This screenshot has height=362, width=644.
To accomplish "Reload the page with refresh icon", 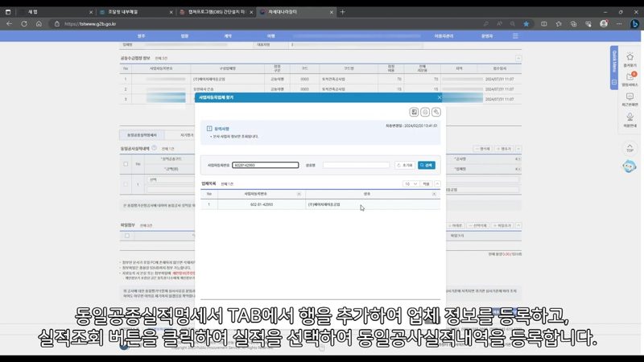I will pyautogui.click(x=24, y=24).
